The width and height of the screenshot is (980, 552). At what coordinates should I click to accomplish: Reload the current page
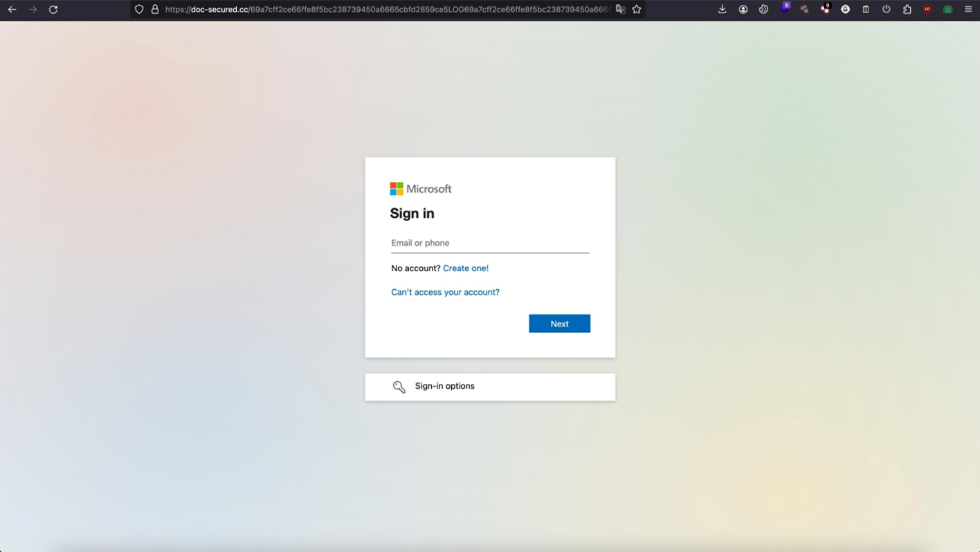coord(53,10)
